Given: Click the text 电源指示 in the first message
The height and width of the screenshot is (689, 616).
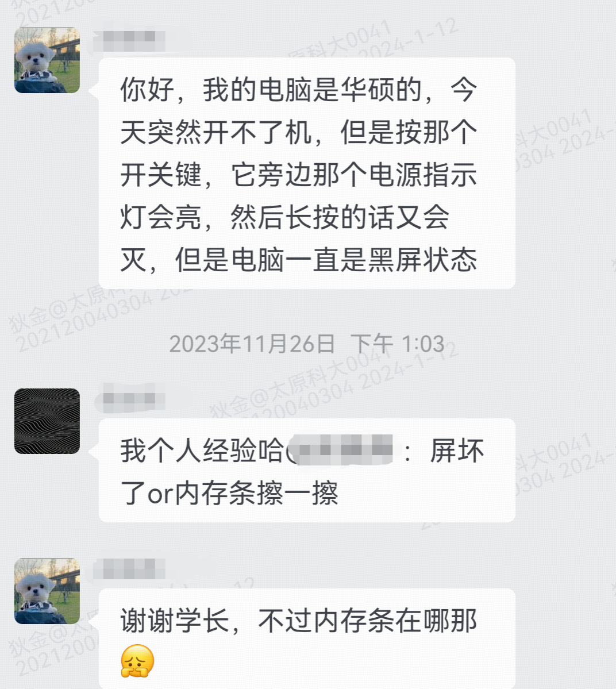Looking at the screenshot, I should (x=422, y=175).
